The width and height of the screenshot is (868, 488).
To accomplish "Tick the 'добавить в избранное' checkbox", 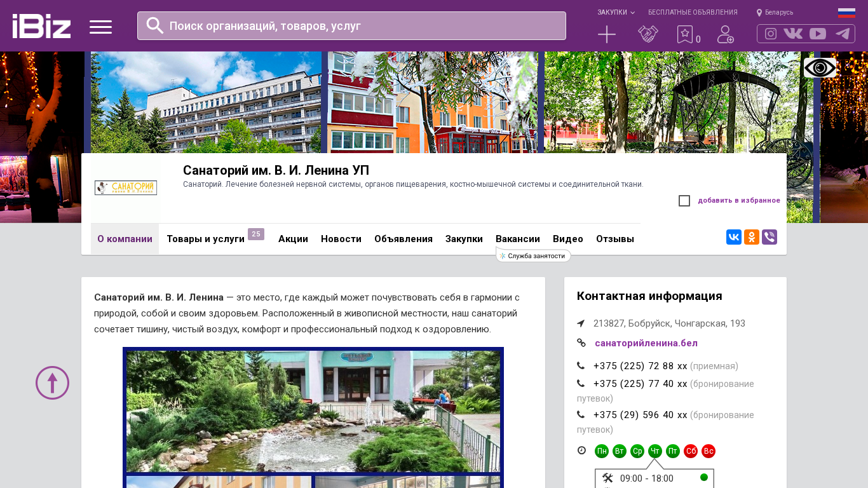I will [x=684, y=201].
